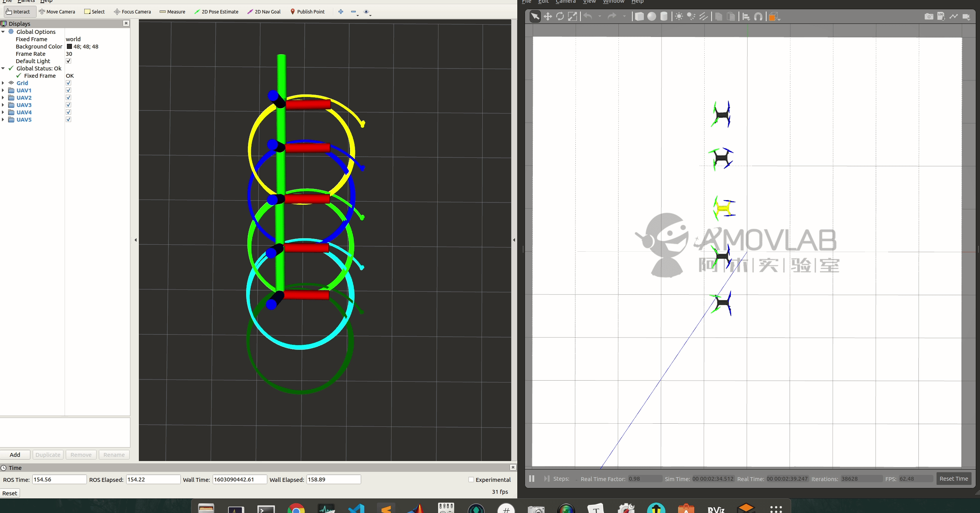Screen dimensions: 980x513
Task: Click Reset Time in Gazebo
Action: (x=953, y=479)
